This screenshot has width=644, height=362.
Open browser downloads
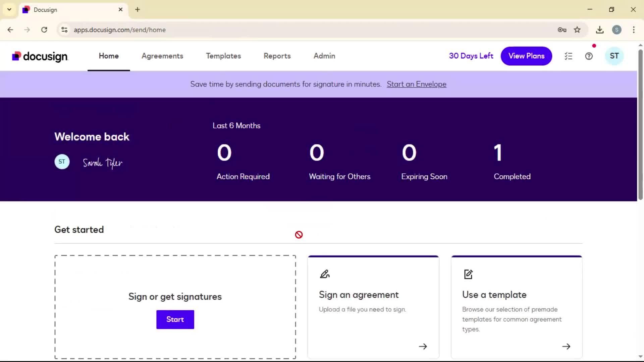tap(600, 30)
